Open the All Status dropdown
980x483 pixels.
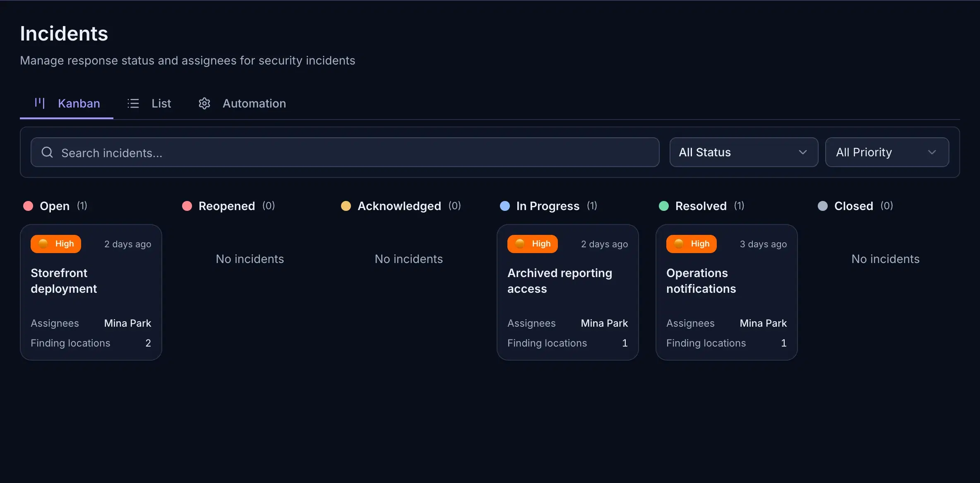click(x=744, y=152)
